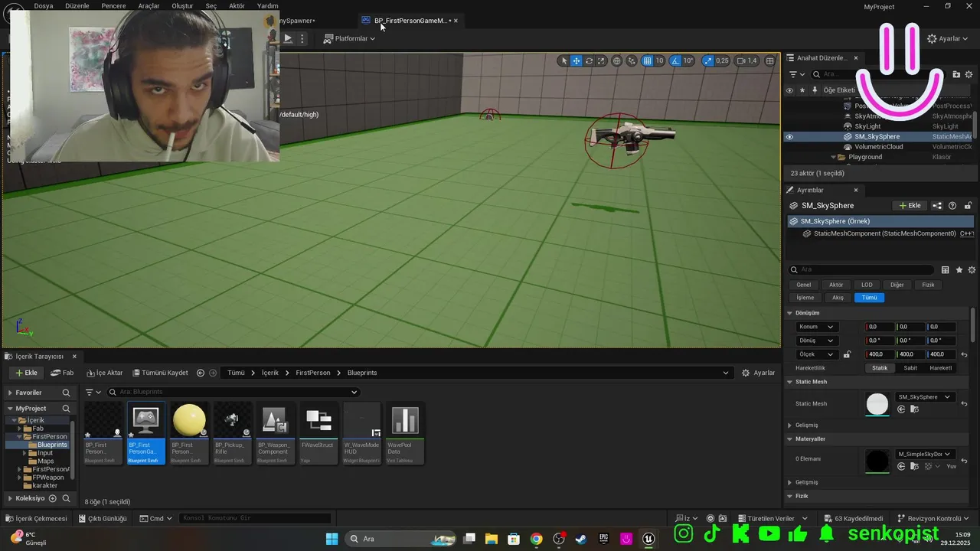Toggle surface snapping icon in viewport
The height and width of the screenshot is (551, 980).
[632, 60]
